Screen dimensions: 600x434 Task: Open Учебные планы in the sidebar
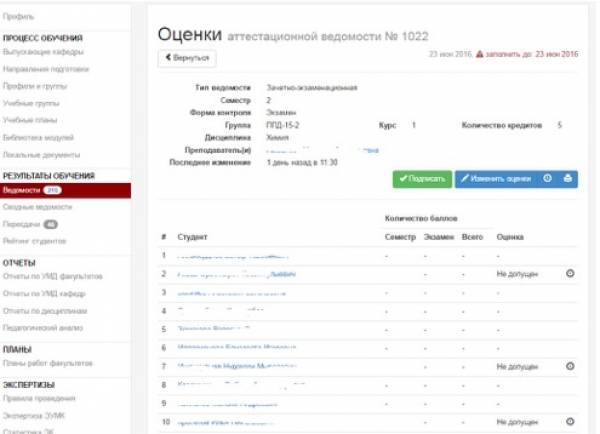coord(30,120)
